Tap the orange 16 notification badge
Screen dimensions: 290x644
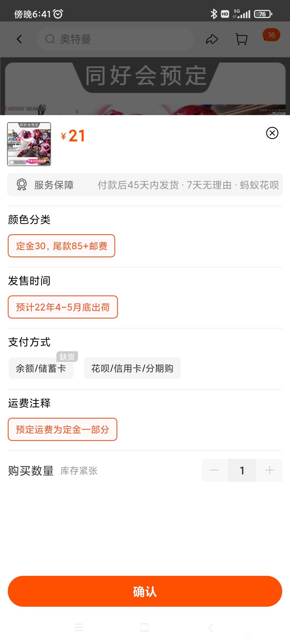(x=271, y=35)
